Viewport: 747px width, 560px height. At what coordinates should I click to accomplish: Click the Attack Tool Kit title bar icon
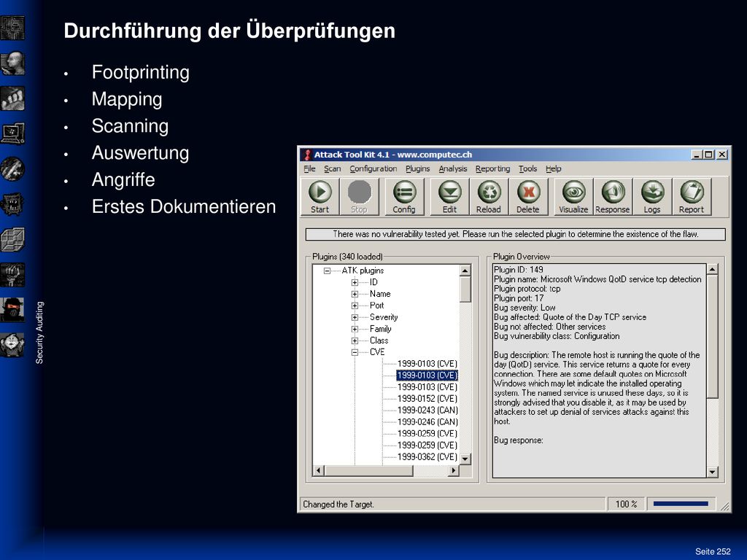coord(307,155)
